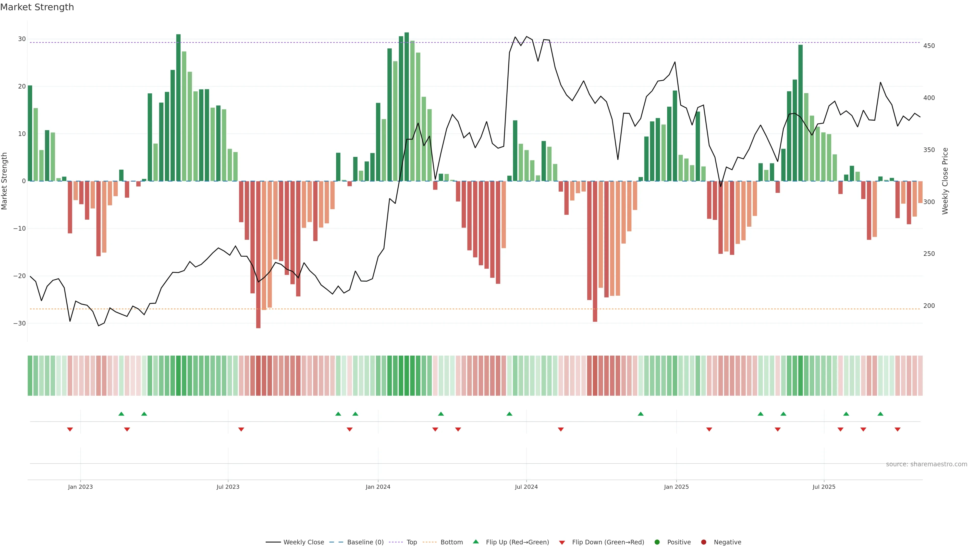The width and height of the screenshot is (980, 551).
Task: Click the 450 tick on the price axis
Action: click(x=929, y=46)
